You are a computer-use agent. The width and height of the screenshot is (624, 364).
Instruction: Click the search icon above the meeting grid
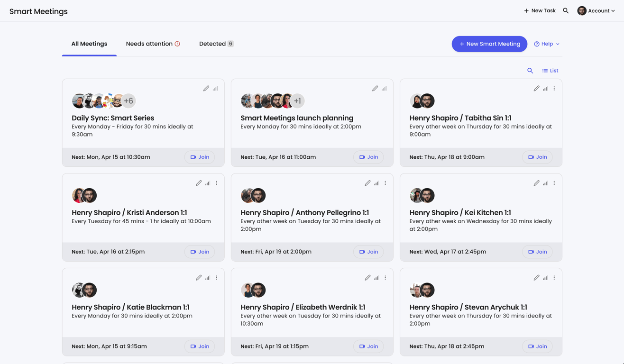click(x=530, y=70)
